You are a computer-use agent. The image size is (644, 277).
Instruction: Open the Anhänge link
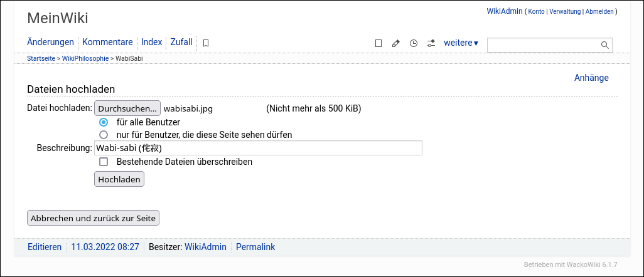click(591, 78)
